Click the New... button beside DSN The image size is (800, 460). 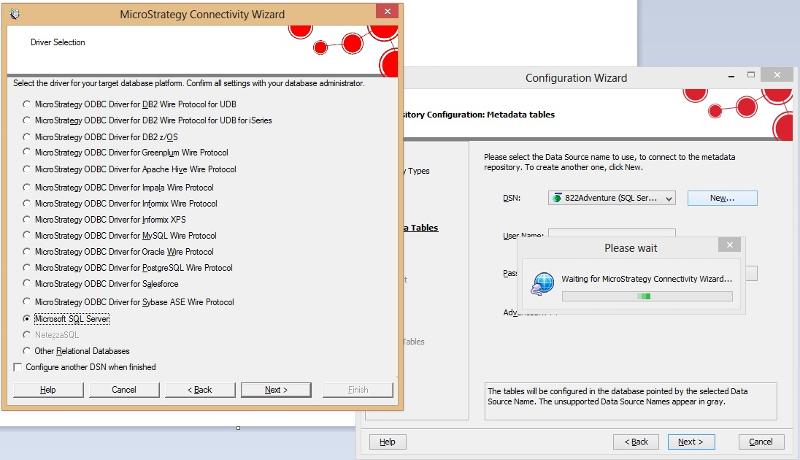(722, 198)
